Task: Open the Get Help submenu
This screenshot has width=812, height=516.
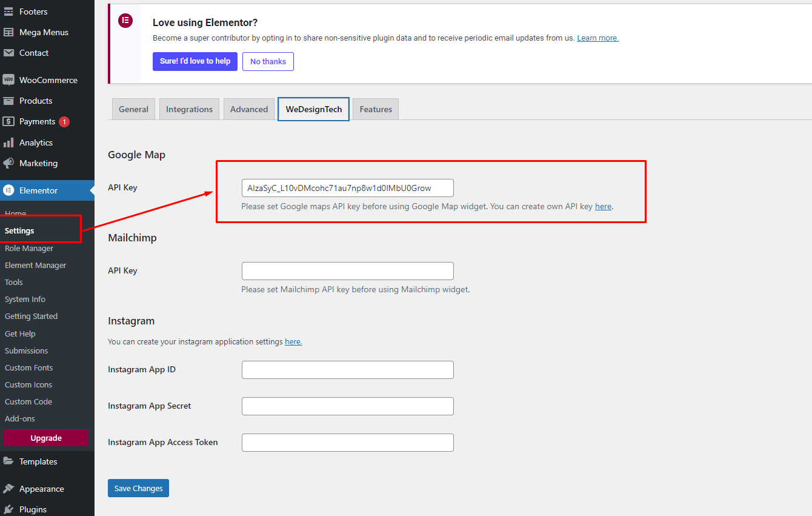Action: pyautogui.click(x=20, y=333)
